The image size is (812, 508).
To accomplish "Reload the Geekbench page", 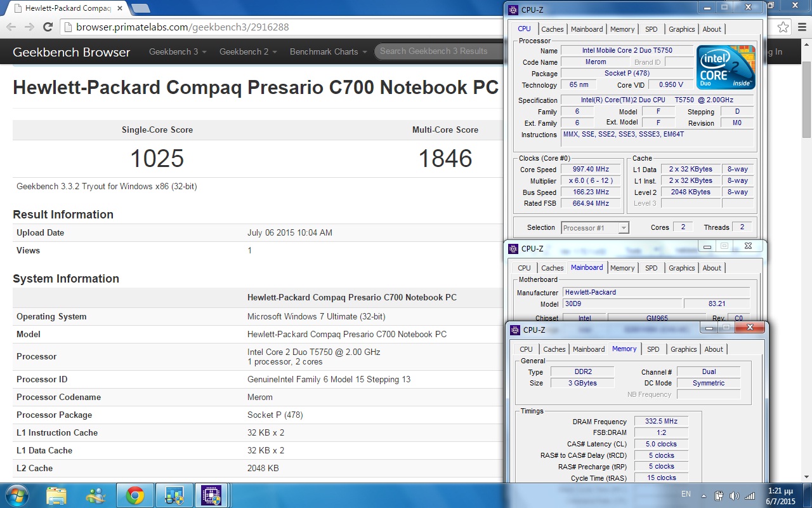I will [x=48, y=27].
